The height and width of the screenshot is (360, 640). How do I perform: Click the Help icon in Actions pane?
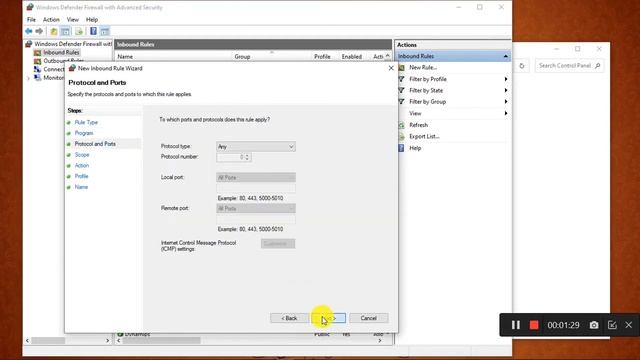[402, 148]
